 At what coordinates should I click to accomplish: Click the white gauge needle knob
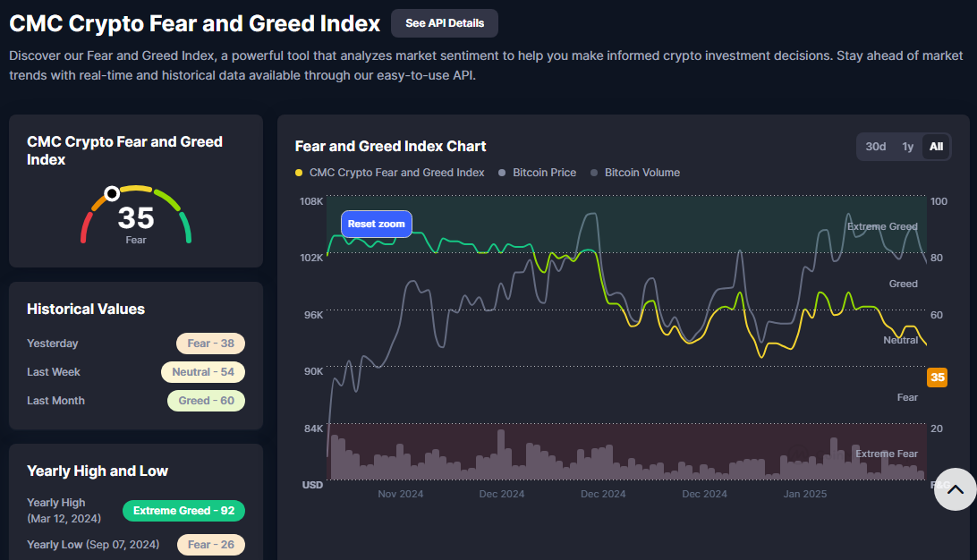click(112, 193)
